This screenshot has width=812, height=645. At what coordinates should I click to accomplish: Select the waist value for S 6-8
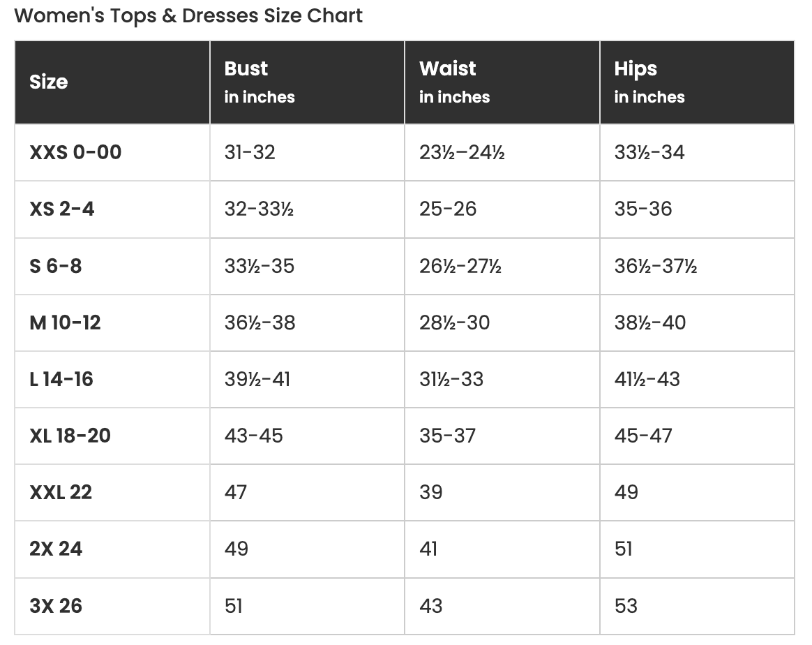click(x=460, y=266)
